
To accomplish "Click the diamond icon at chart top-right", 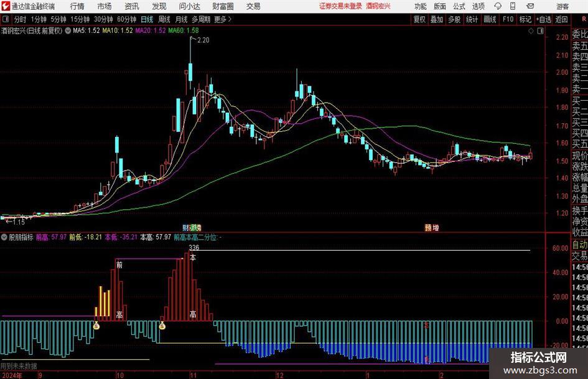I will tap(531, 31).
